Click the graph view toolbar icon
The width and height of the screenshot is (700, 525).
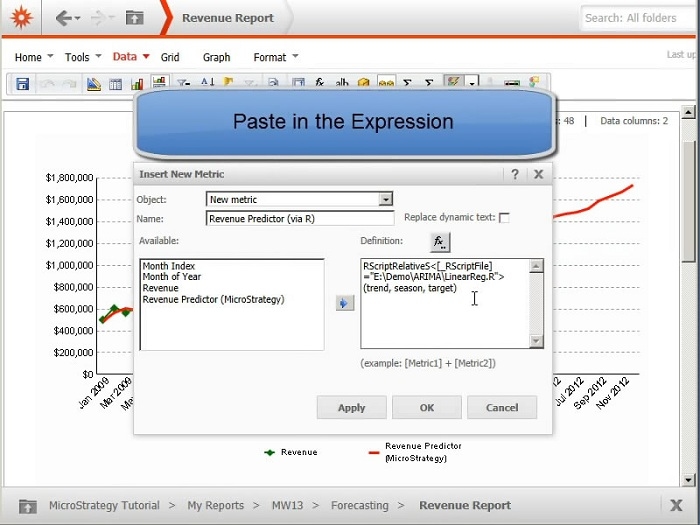137,85
